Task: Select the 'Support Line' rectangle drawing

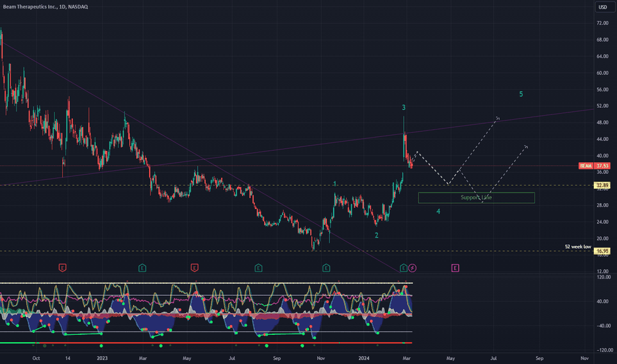Action: tap(476, 197)
